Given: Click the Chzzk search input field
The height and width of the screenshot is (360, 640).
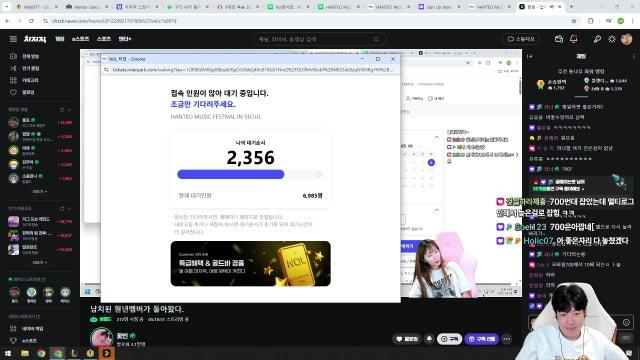Looking at the screenshot, I should (314, 39).
